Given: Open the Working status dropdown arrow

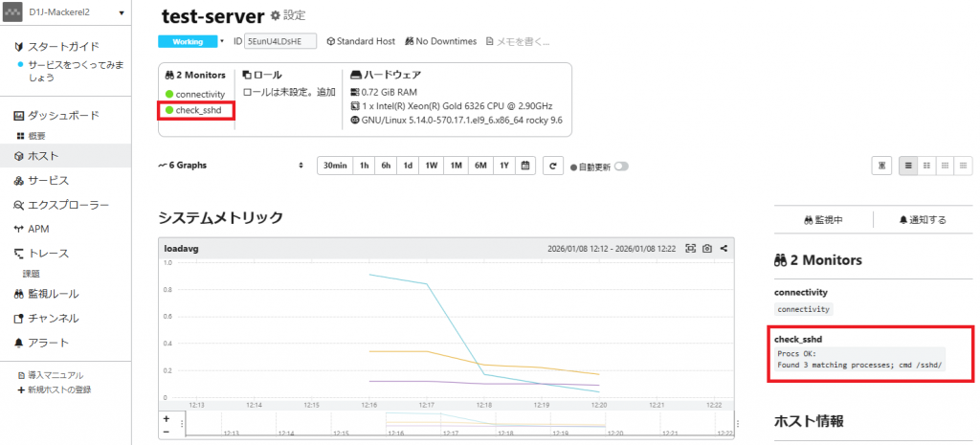Looking at the screenshot, I should (x=222, y=42).
